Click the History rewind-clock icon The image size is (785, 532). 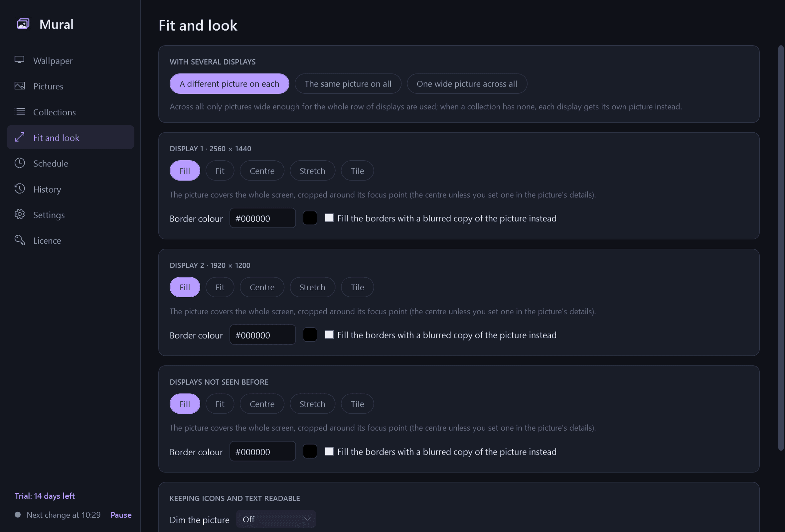click(x=20, y=189)
